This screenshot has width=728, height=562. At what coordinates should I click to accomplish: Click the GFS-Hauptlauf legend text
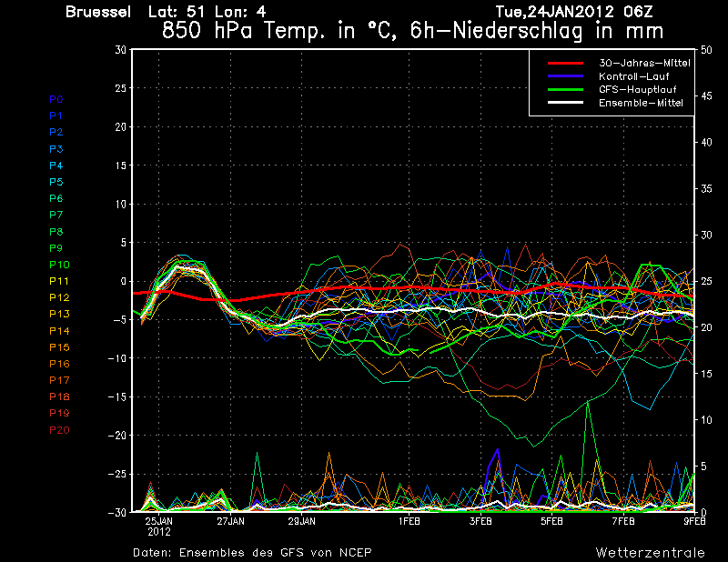point(638,89)
